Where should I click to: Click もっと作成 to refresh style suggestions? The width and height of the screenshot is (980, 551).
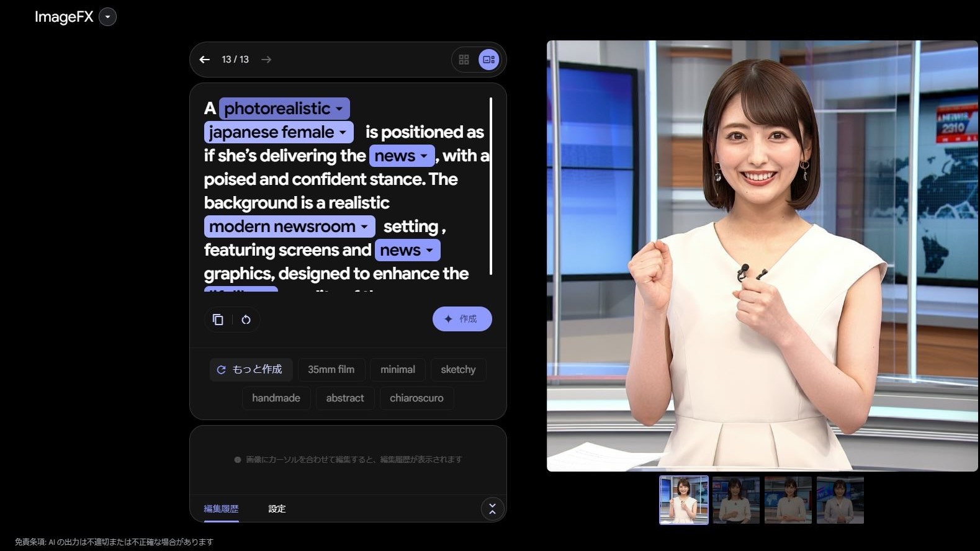[x=249, y=370]
